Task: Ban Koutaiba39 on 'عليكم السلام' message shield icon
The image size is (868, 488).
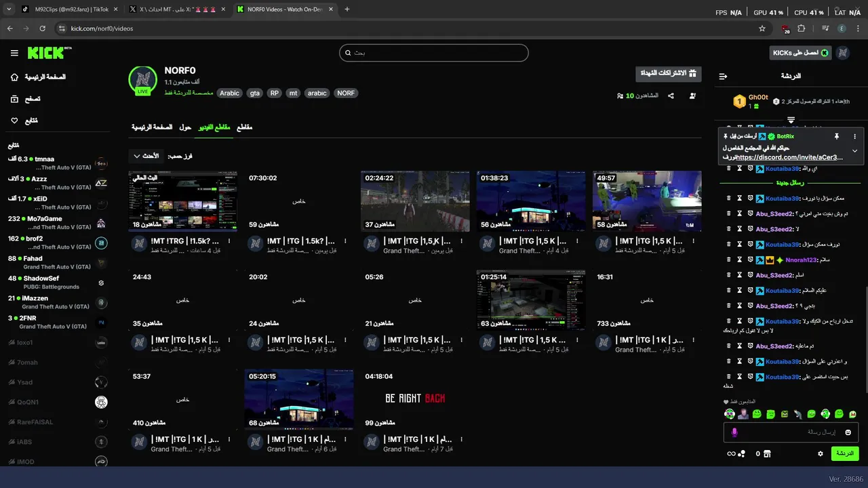Action: coord(751,290)
